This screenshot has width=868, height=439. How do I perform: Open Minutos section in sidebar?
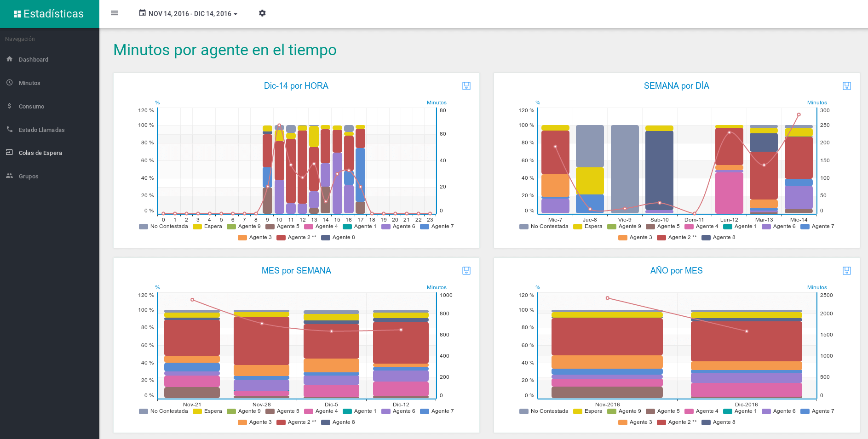[50, 83]
